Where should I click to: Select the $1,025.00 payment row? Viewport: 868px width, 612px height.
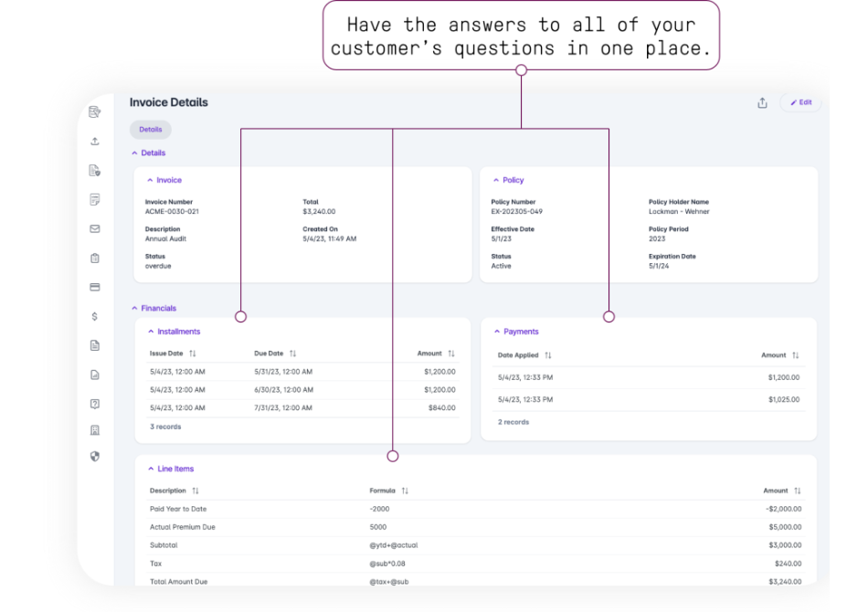649,399
